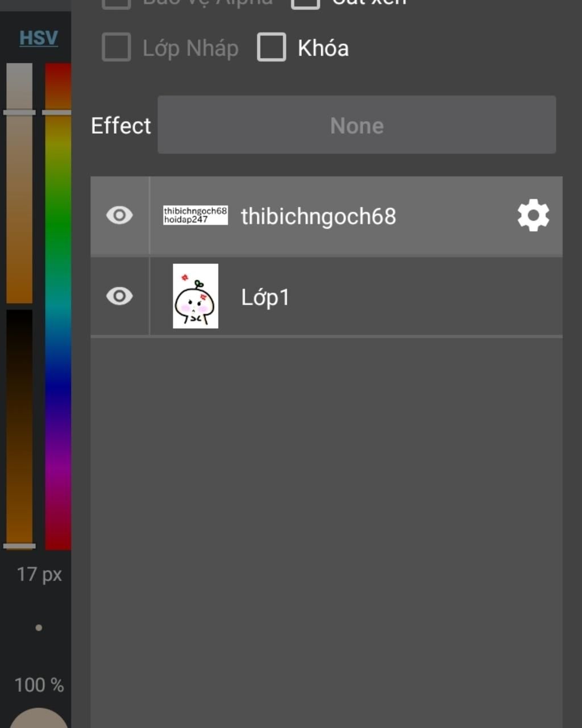Image resolution: width=582 pixels, height=728 pixels.
Task: Toggle visibility of Lớp1 layer
Action: (119, 296)
